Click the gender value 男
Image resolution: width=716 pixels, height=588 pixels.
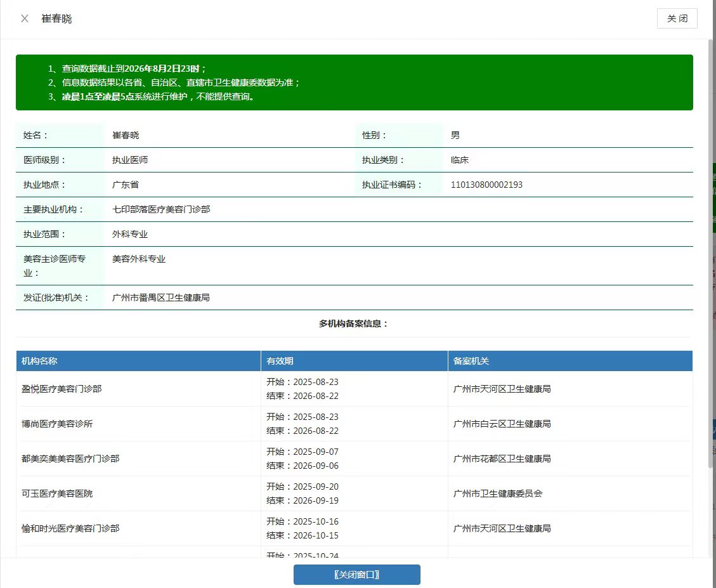click(x=455, y=135)
